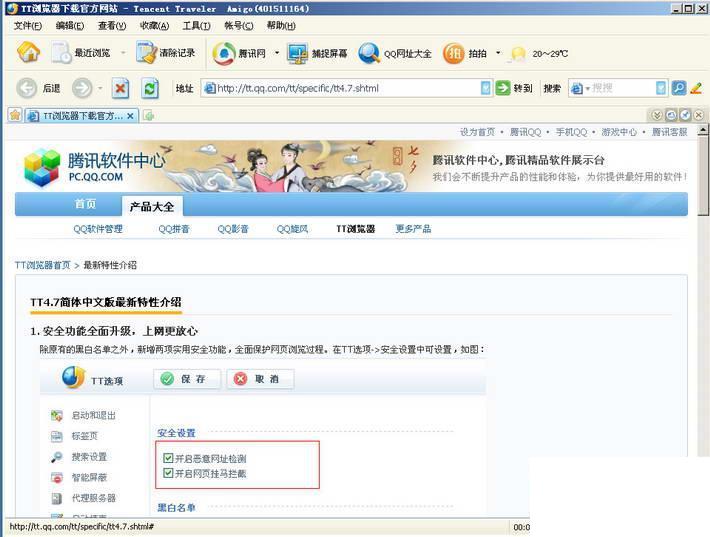Expand the 拍拍 dropdown arrow
Screen dimensions: 710x537
pos(498,53)
